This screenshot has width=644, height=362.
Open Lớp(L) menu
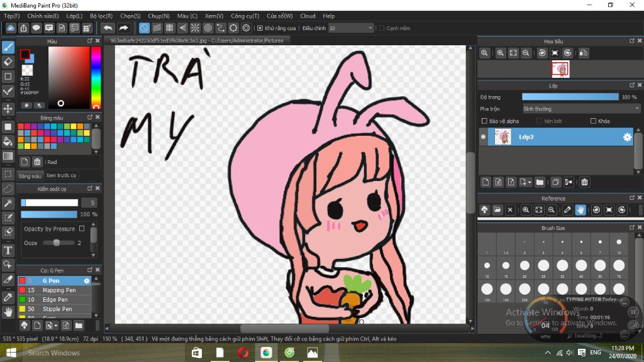point(74,16)
